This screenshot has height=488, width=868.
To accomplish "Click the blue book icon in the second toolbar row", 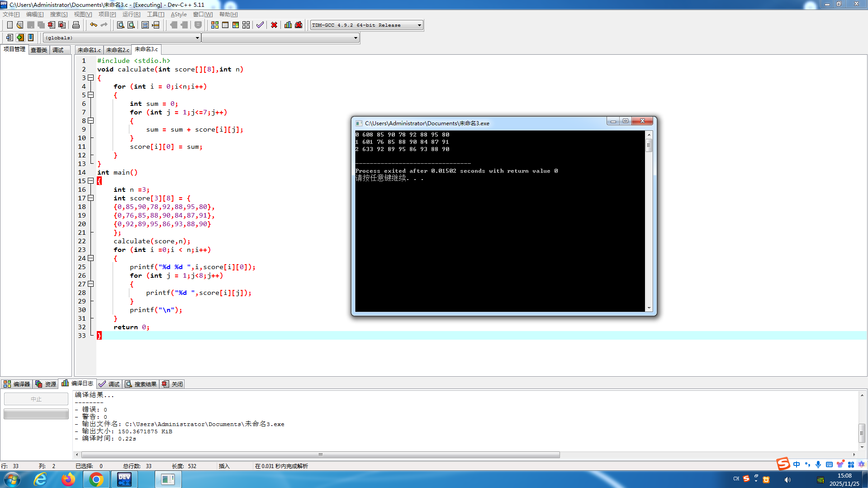I will pos(31,38).
